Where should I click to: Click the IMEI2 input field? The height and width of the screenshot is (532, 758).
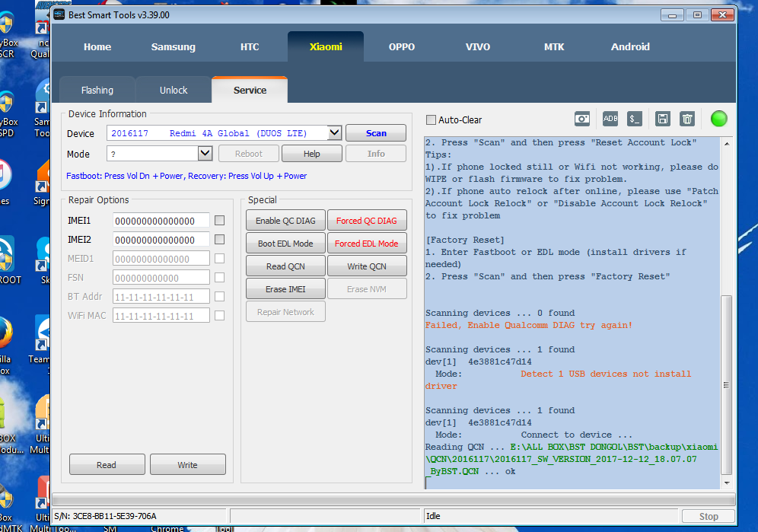161,240
